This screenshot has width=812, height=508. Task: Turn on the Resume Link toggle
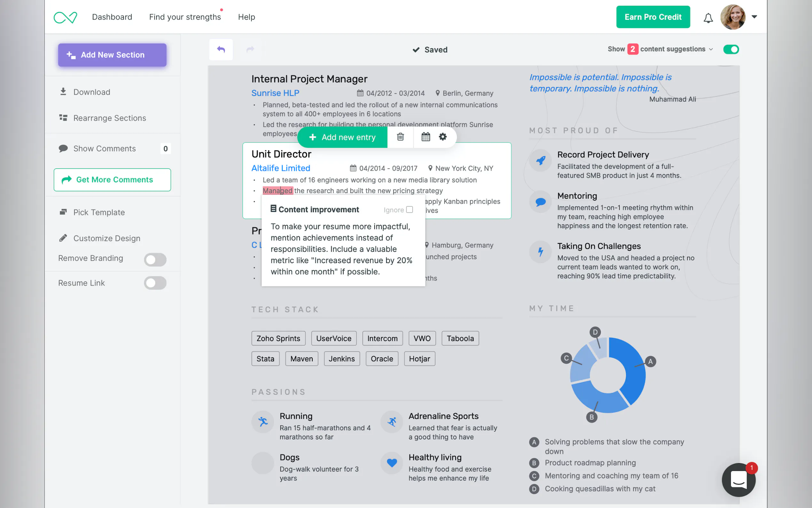tap(155, 283)
